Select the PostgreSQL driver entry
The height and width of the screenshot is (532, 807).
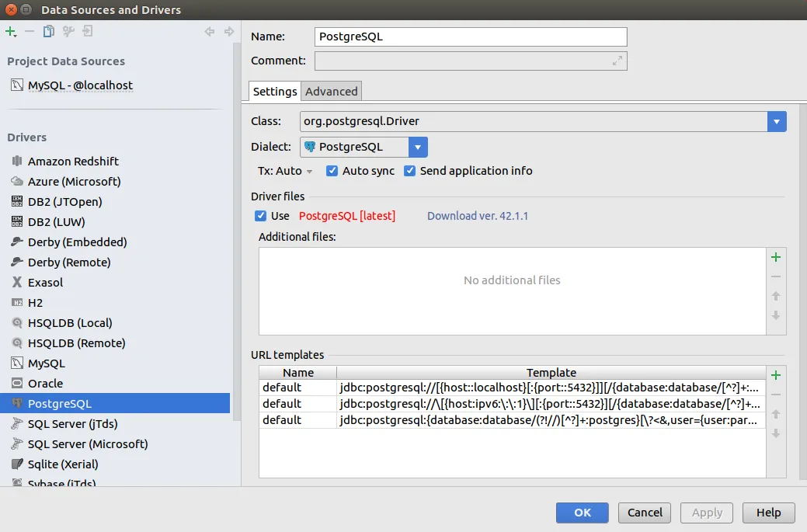coord(115,403)
